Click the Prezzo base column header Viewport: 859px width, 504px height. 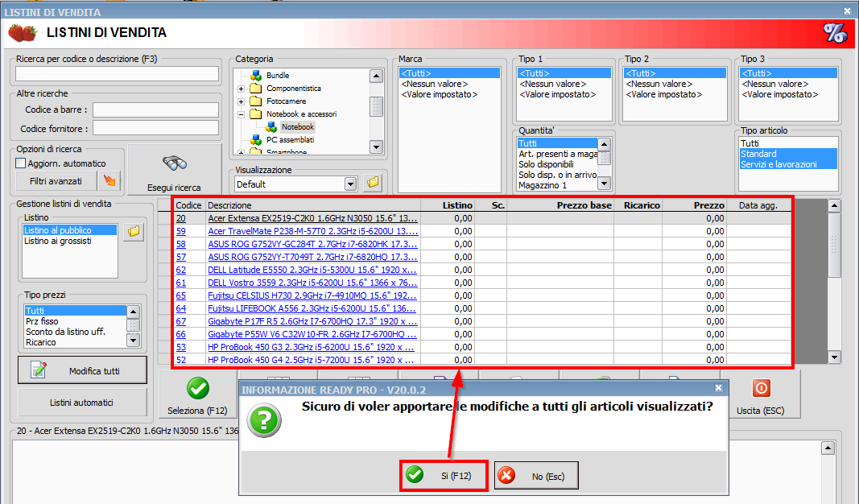click(x=560, y=205)
